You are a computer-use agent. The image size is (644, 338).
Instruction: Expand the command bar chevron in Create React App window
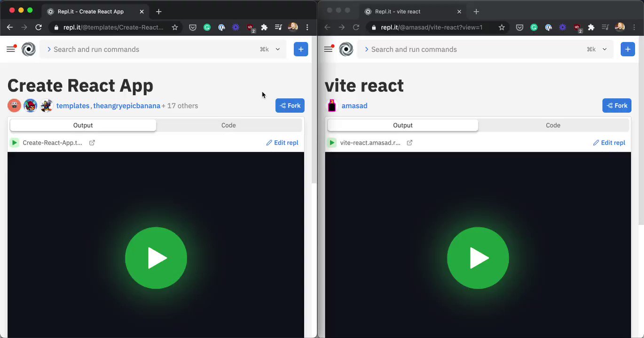point(278,49)
